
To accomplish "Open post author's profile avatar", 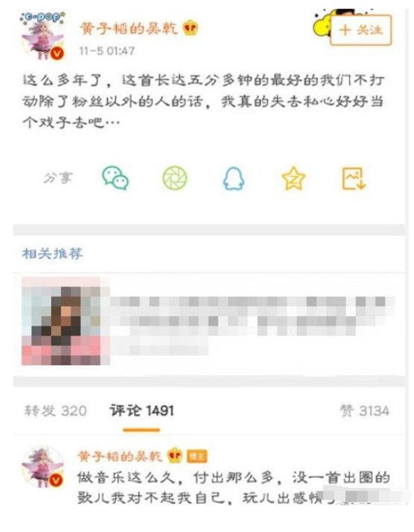I will click(x=42, y=36).
